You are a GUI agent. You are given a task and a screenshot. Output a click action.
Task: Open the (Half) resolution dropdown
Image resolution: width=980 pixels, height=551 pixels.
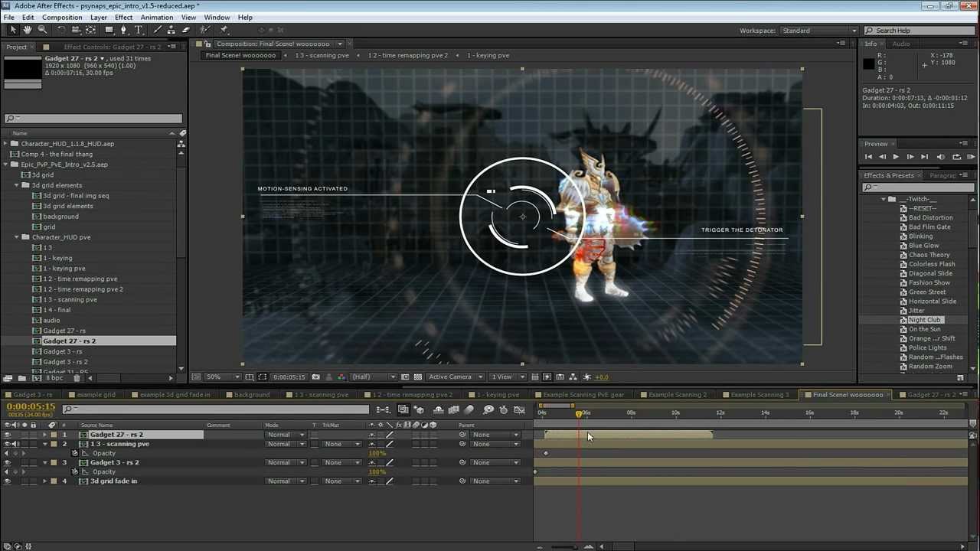click(373, 377)
